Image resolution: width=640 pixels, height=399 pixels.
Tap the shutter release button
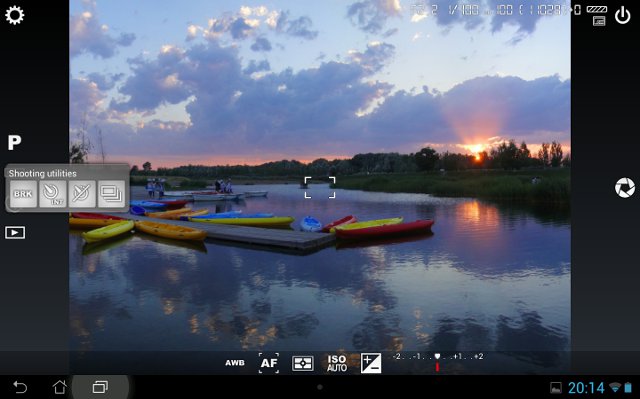pos(625,188)
